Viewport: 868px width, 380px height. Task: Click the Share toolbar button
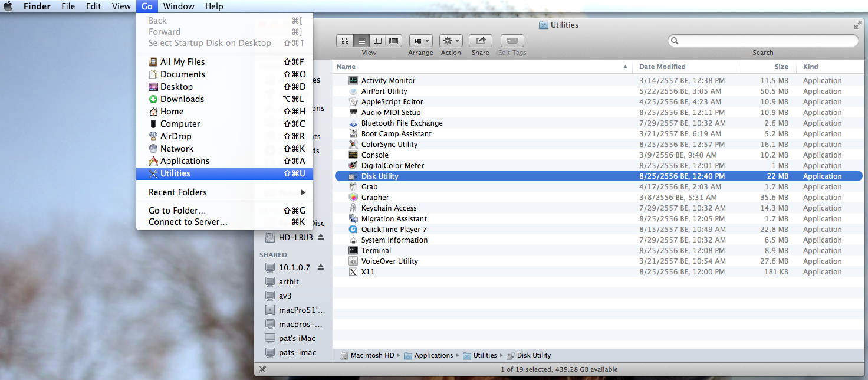coord(481,41)
